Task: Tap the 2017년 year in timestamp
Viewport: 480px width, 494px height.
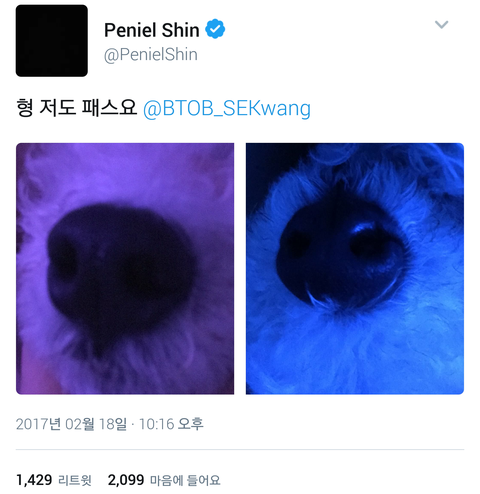Action: [38, 424]
